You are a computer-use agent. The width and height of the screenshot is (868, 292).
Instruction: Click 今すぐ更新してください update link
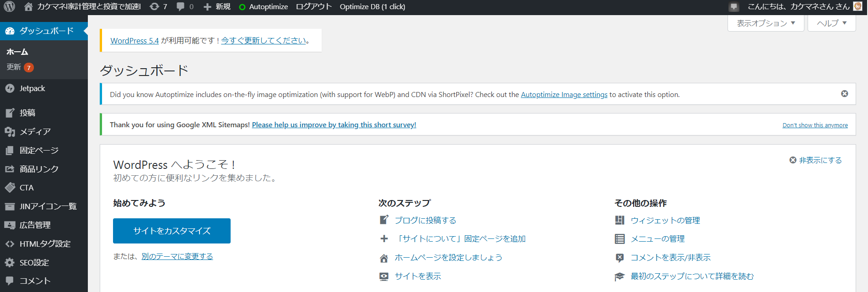(x=264, y=41)
